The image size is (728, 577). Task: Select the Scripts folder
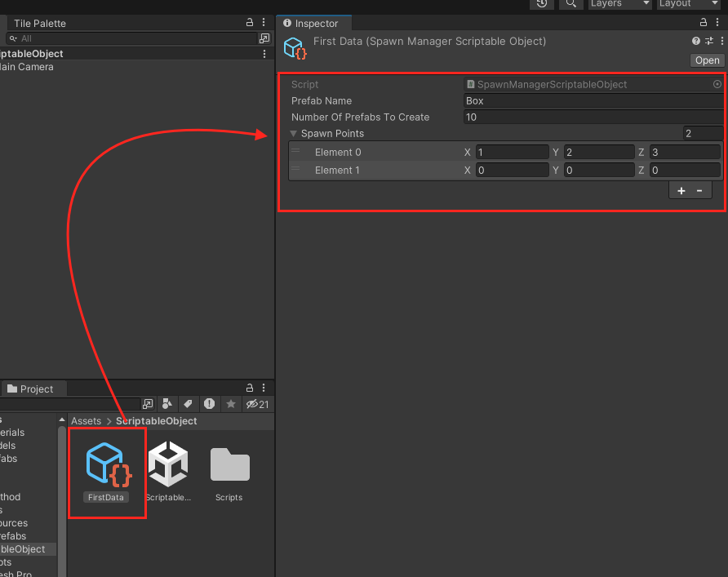pyautogui.click(x=229, y=473)
